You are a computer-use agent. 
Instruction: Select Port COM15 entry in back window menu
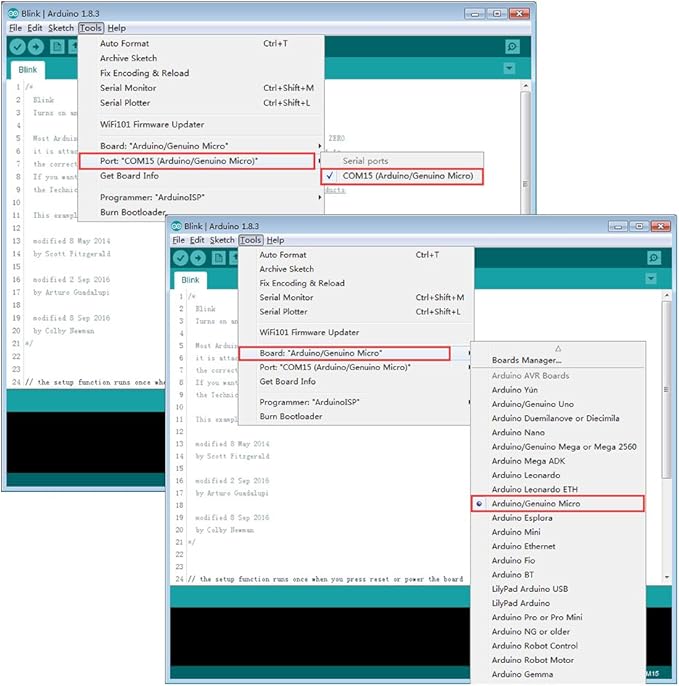pyautogui.click(x=197, y=161)
